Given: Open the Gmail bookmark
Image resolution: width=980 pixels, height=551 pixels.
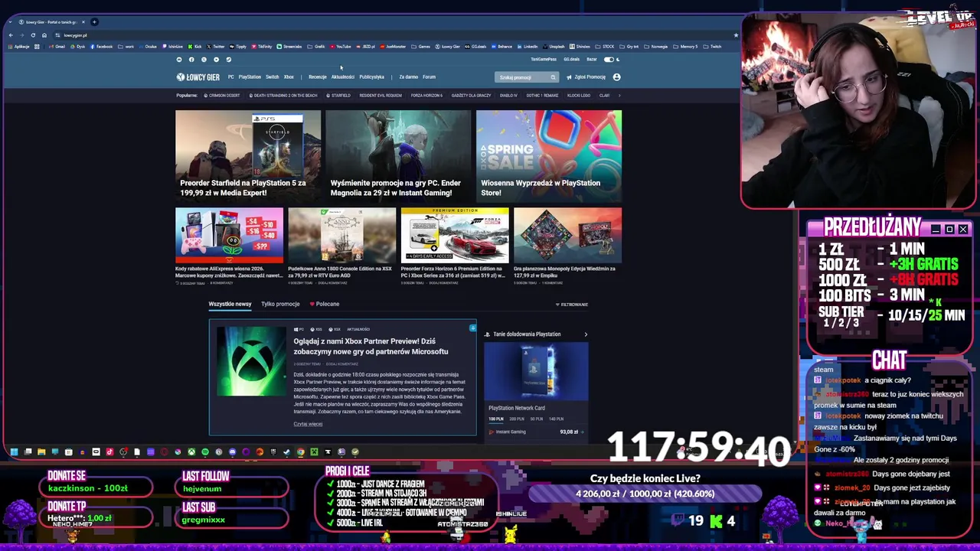Looking at the screenshot, I should [x=57, y=47].
